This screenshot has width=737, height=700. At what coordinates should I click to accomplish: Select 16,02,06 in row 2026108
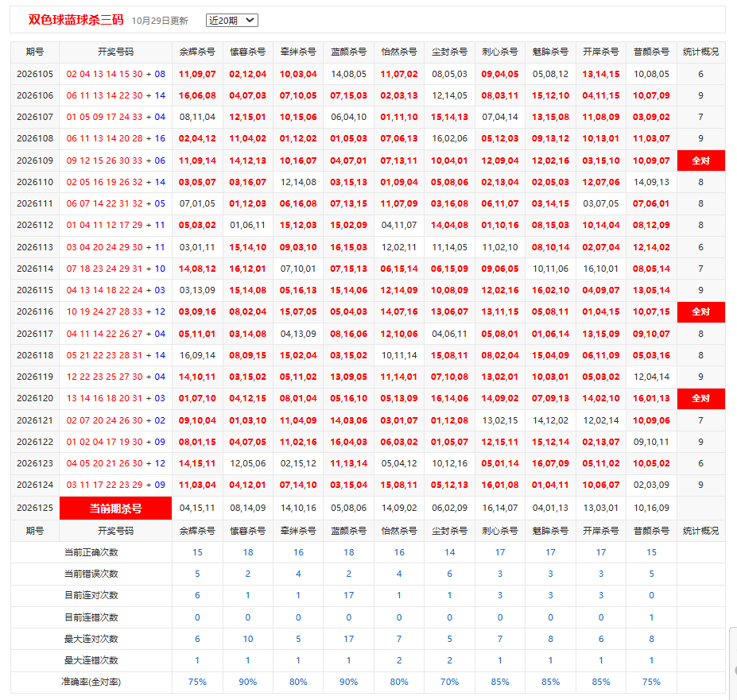click(x=450, y=138)
